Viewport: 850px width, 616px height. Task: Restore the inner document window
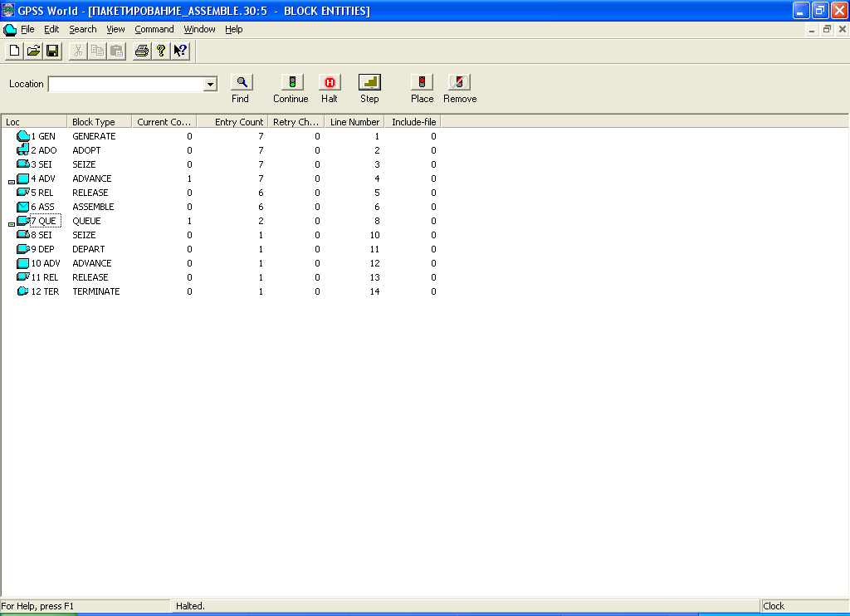pyautogui.click(x=827, y=29)
